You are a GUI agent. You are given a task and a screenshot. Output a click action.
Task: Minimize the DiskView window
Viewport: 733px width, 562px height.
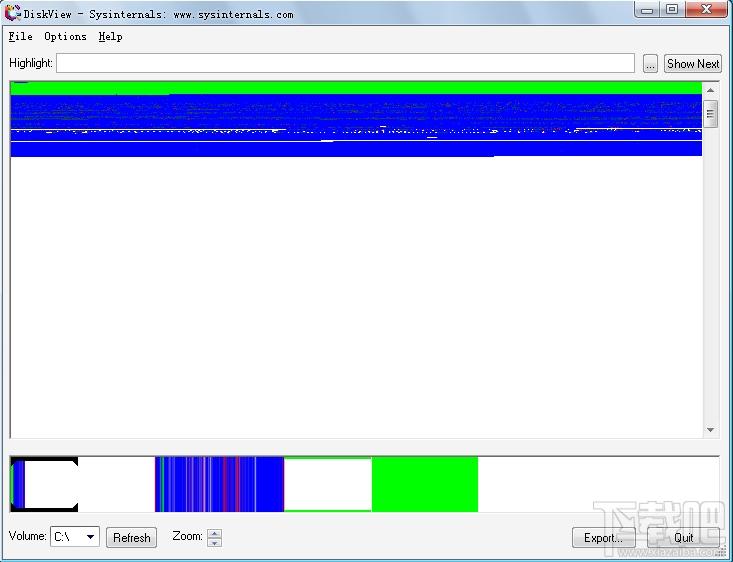pyautogui.click(x=647, y=9)
